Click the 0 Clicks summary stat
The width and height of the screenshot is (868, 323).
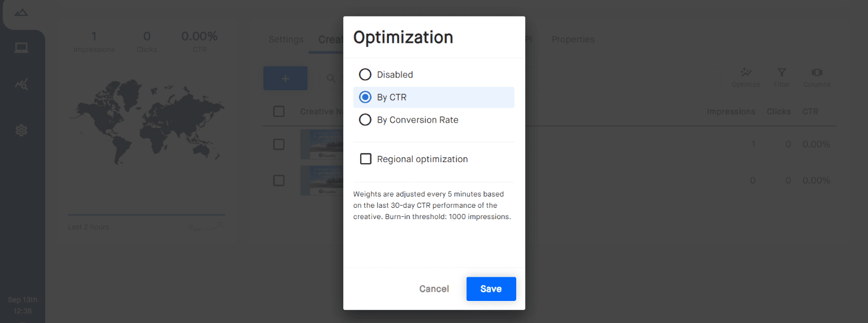pos(146,42)
